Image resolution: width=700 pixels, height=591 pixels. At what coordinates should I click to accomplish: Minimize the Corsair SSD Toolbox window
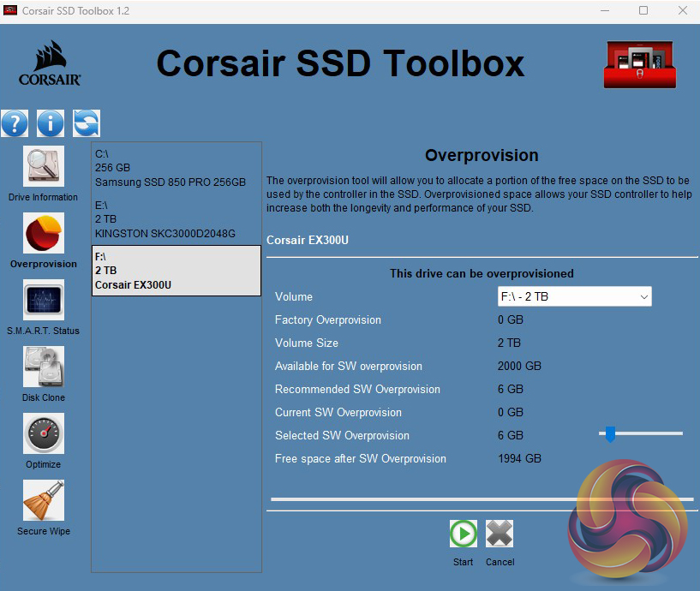tap(605, 11)
